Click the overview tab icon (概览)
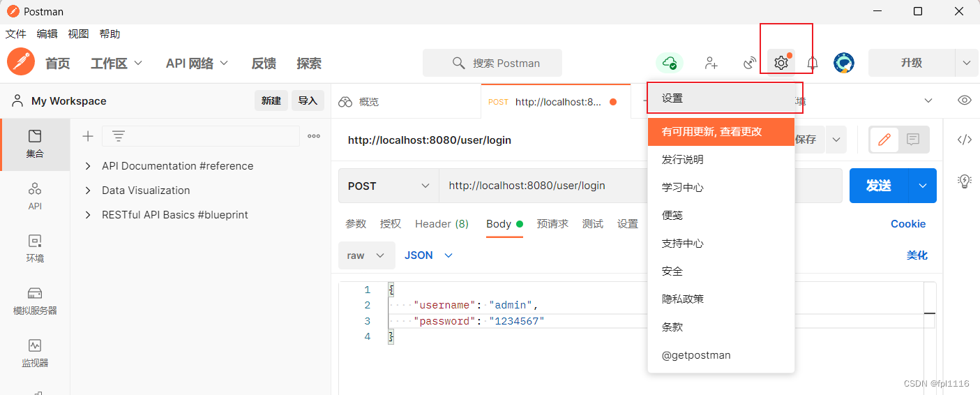The height and width of the screenshot is (395, 980). click(345, 102)
